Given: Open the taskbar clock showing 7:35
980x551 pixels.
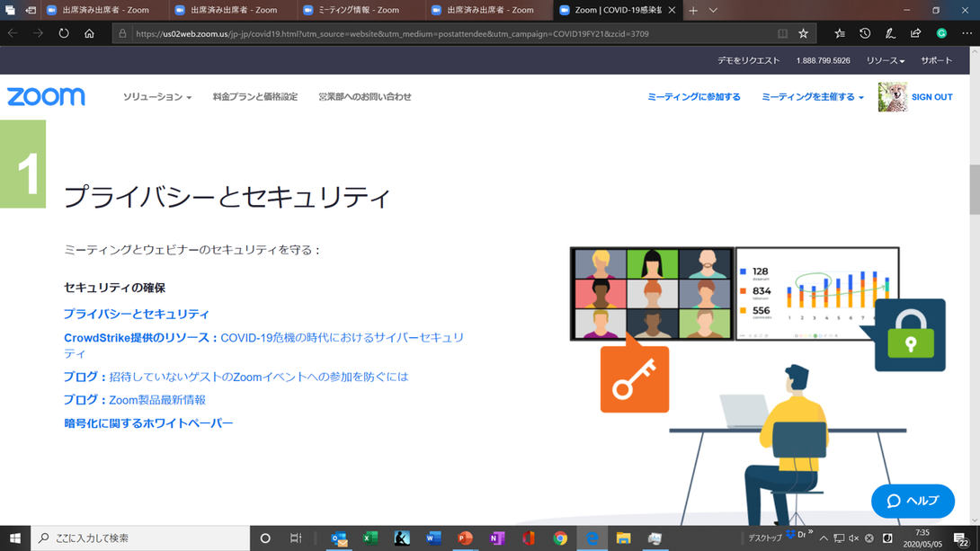Looking at the screenshot, I should click(922, 538).
